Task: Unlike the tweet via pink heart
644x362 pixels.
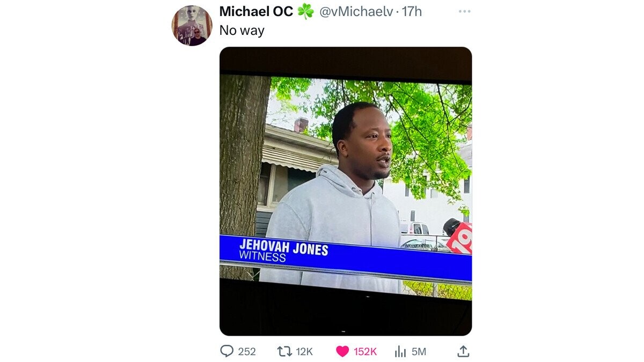Action: click(x=342, y=351)
